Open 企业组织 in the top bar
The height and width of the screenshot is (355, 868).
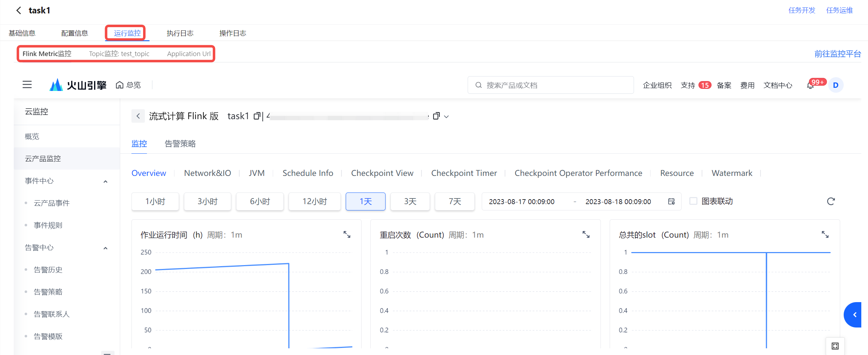point(657,85)
